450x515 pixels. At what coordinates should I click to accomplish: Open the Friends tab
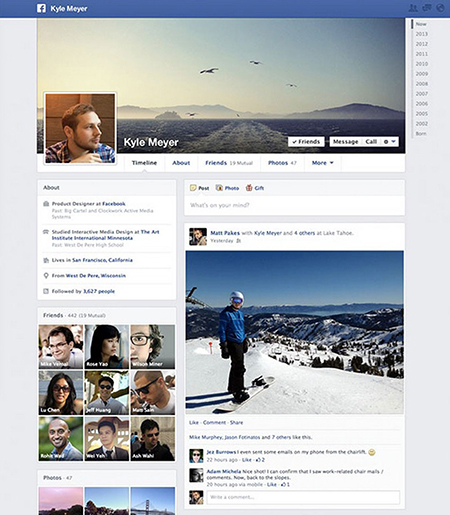(x=229, y=163)
